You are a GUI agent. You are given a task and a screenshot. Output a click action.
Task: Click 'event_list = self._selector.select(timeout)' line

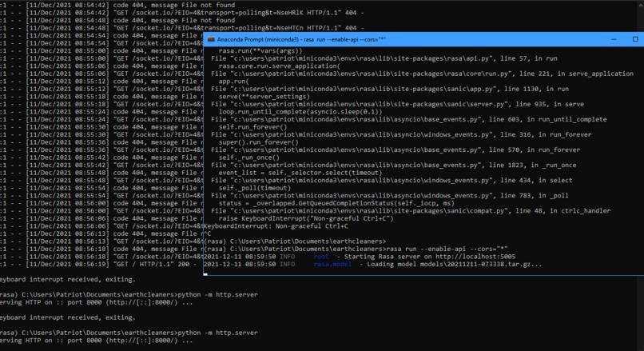[300, 173]
